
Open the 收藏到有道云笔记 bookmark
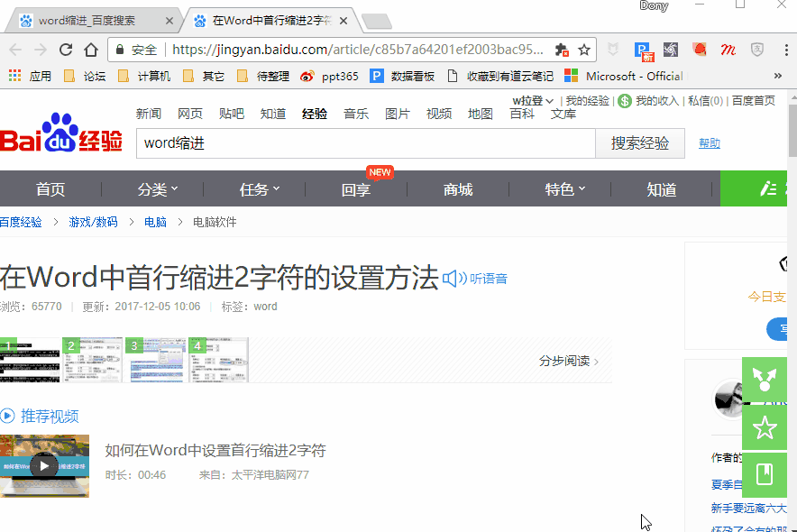(x=500, y=77)
